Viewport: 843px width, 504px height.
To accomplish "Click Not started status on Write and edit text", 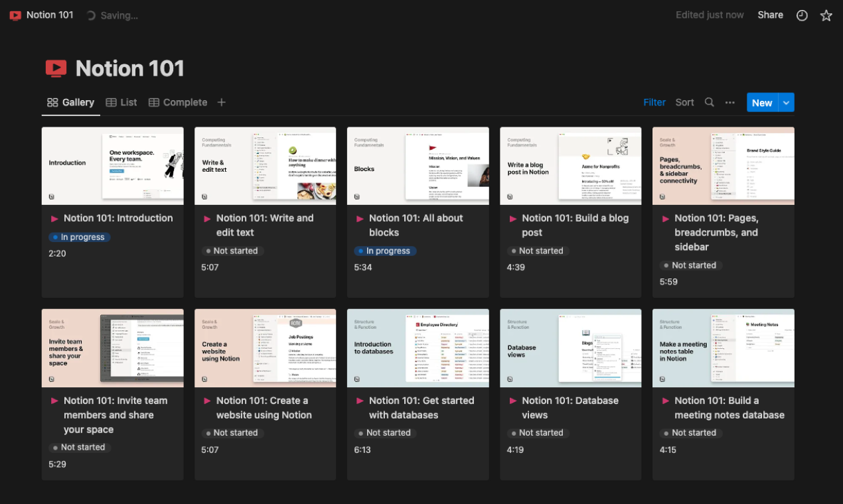I will (233, 251).
